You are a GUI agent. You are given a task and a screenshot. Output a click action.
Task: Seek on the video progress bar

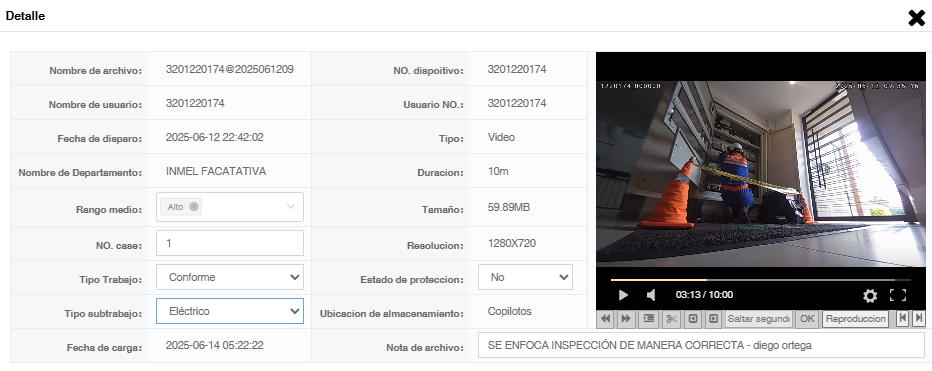(760, 279)
